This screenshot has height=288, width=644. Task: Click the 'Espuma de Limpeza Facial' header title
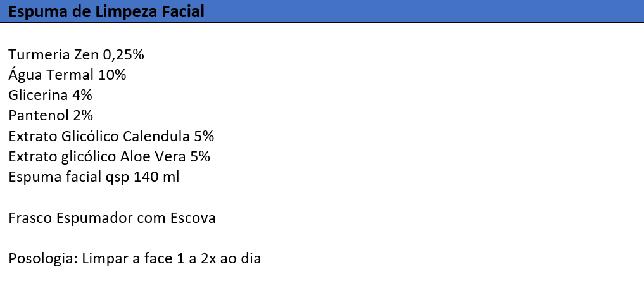click(x=106, y=11)
